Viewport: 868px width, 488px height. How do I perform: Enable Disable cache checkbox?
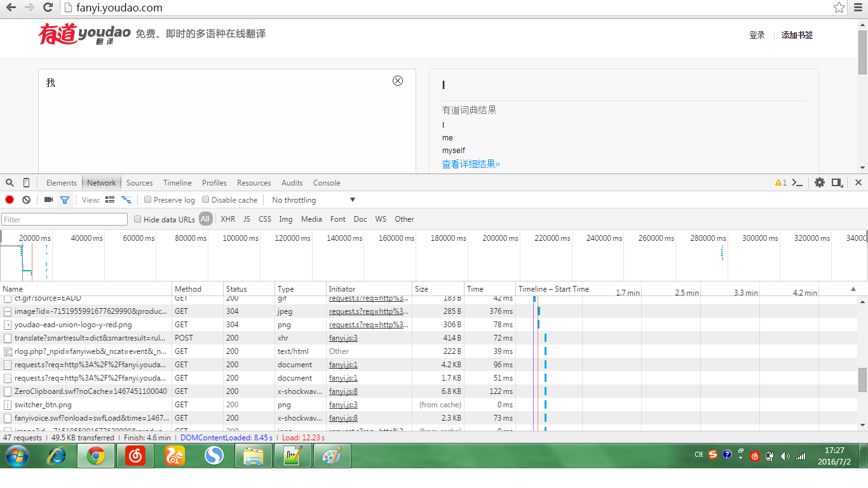click(x=205, y=200)
